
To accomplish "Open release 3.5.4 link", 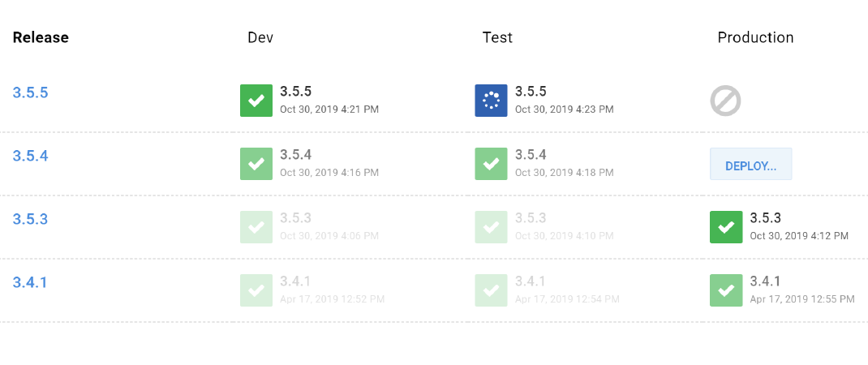I will [31, 156].
